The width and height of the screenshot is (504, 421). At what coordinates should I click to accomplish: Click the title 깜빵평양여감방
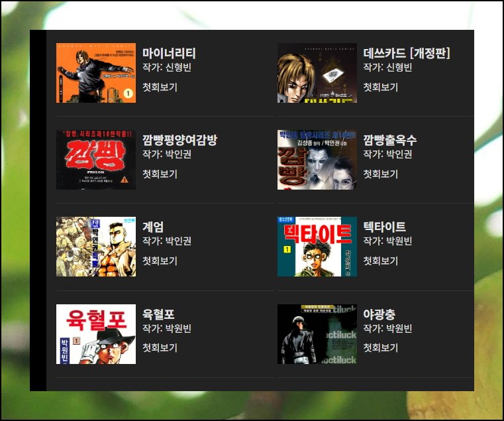tap(180, 140)
